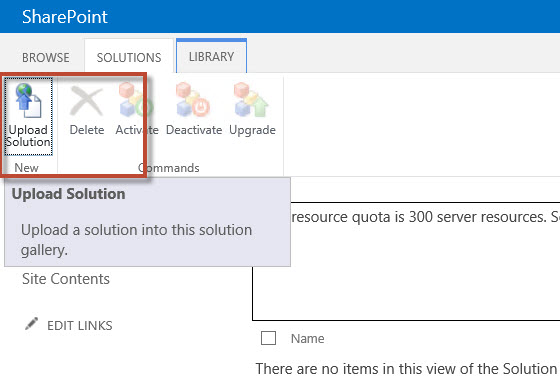Switch to the BROWSE ribbon tab
The image size is (560, 382).
[x=46, y=57]
